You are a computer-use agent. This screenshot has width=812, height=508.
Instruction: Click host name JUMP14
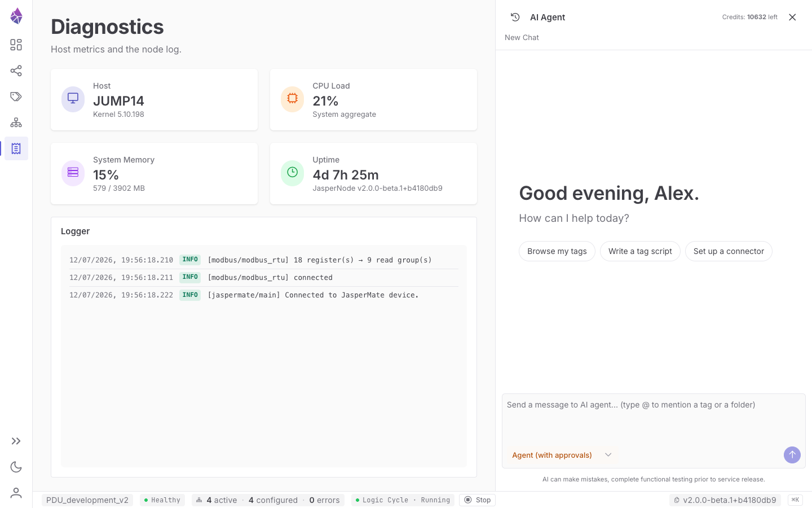[118, 101]
